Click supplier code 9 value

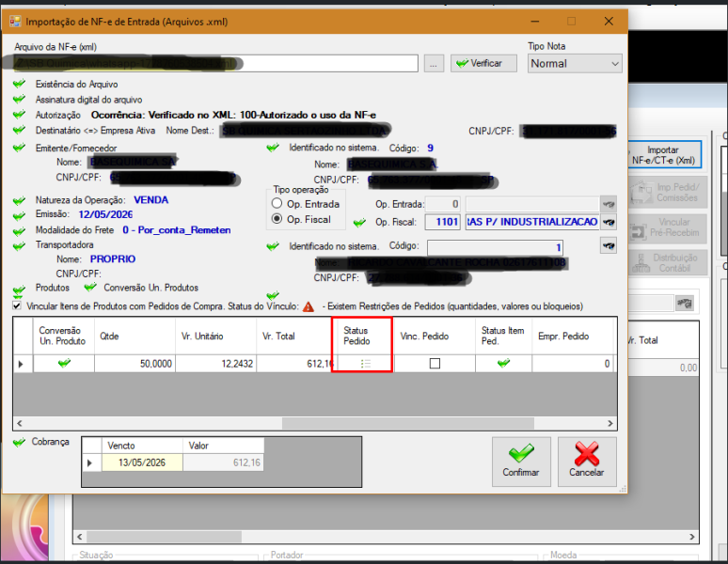click(x=431, y=148)
